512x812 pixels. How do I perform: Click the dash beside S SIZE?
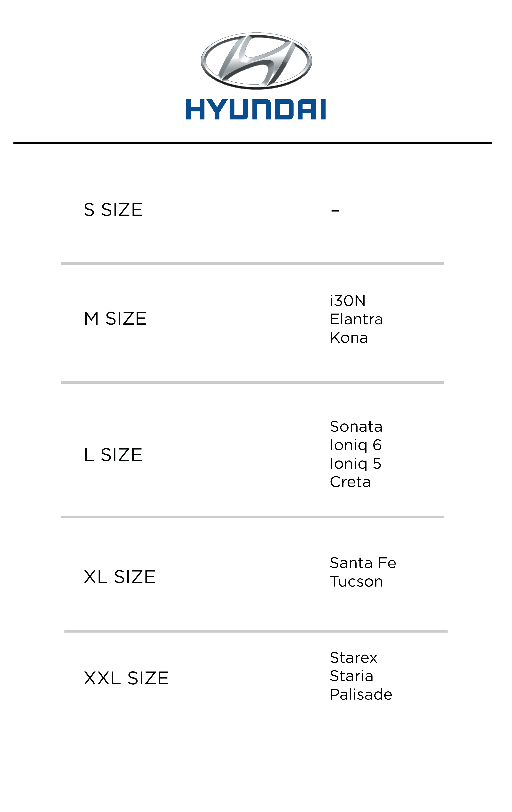tap(335, 211)
